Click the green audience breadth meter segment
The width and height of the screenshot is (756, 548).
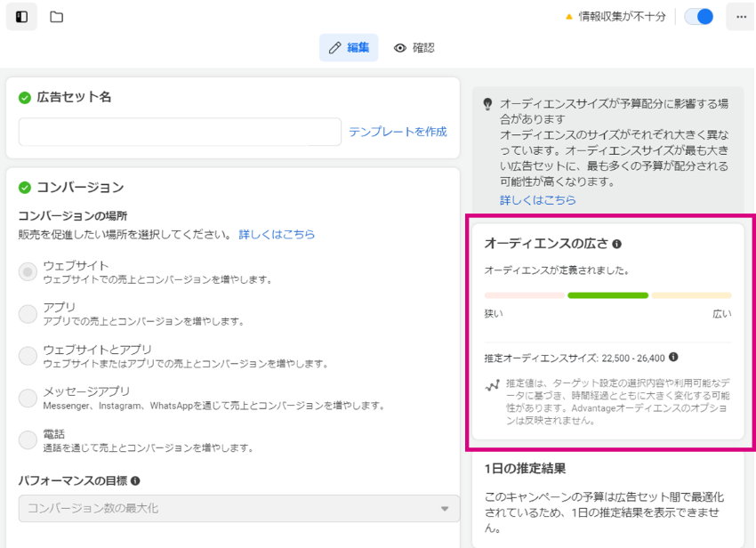[608, 295]
